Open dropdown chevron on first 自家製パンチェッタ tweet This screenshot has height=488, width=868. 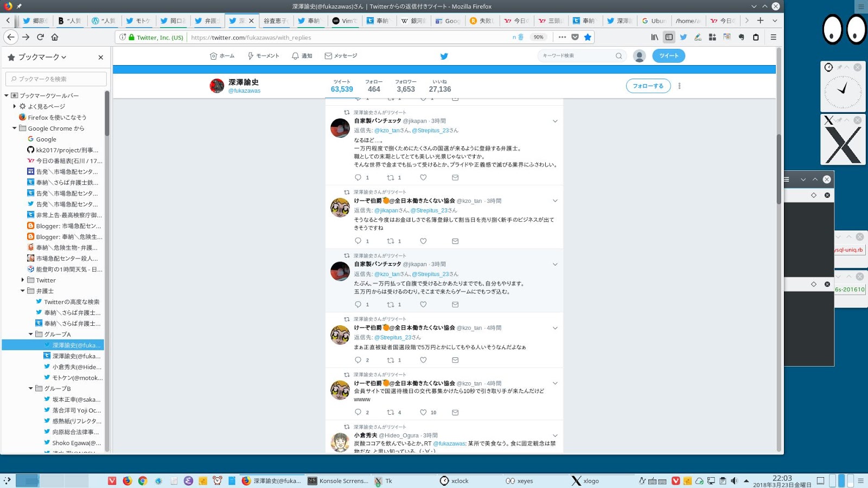coord(555,121)
